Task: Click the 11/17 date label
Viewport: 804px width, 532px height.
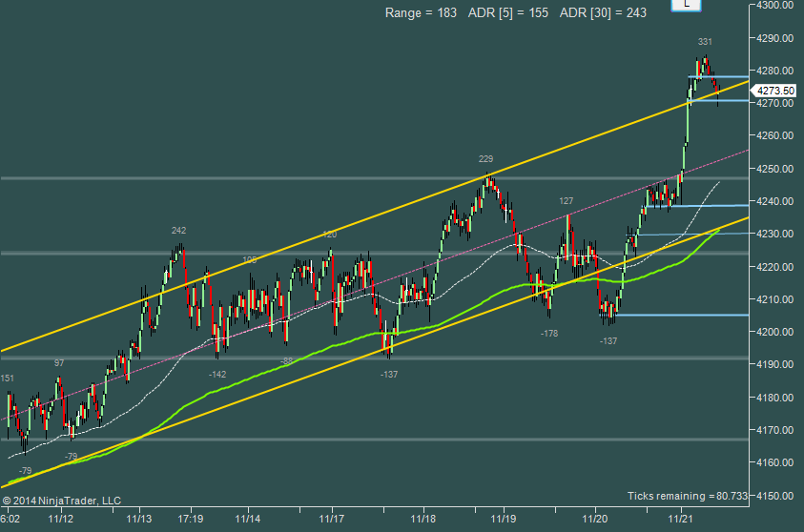Action: click(332, 519)
